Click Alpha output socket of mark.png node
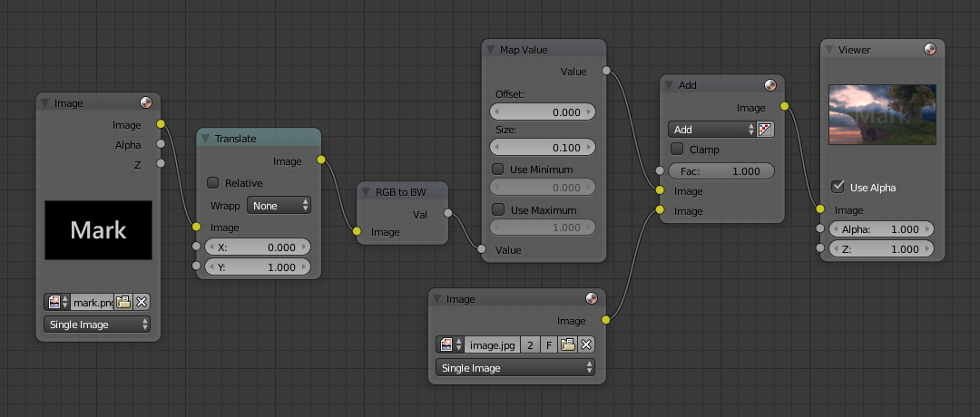Viewport: 980px width, 417px height. 161,144
